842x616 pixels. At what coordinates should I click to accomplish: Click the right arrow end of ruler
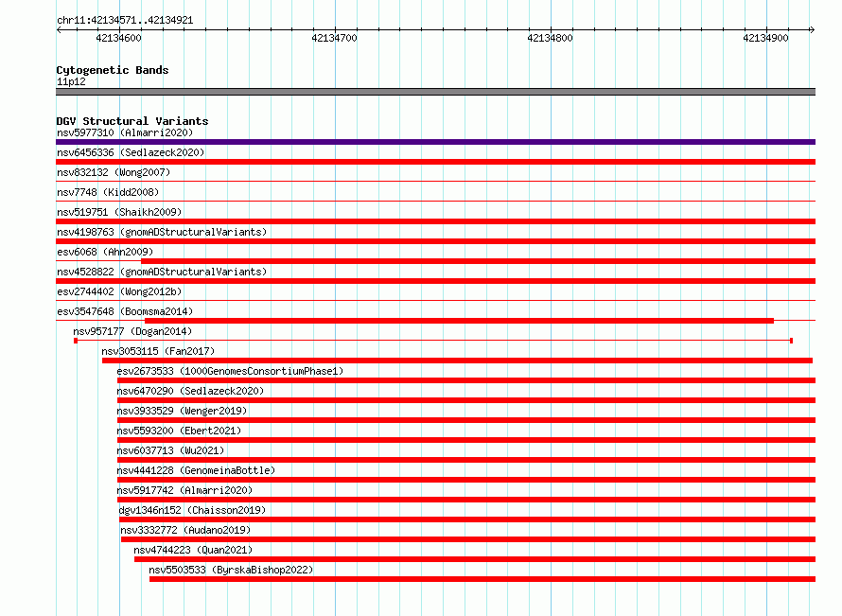tap(812, 30)
